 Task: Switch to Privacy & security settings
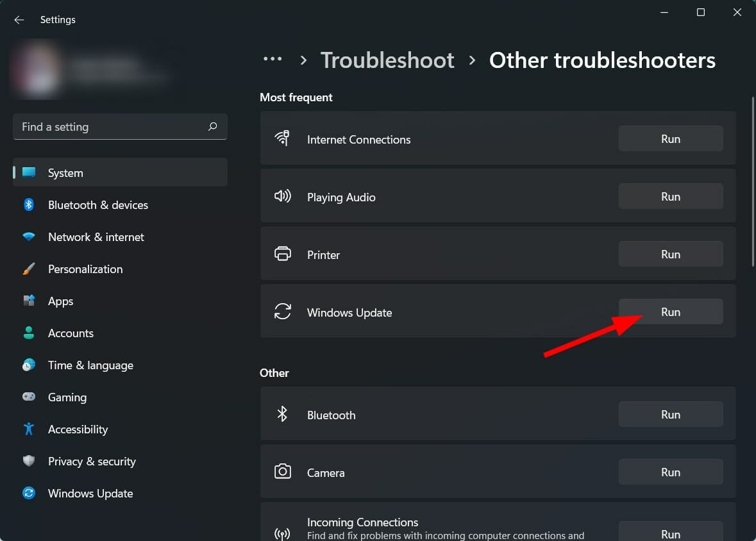(x=92, y=461)
